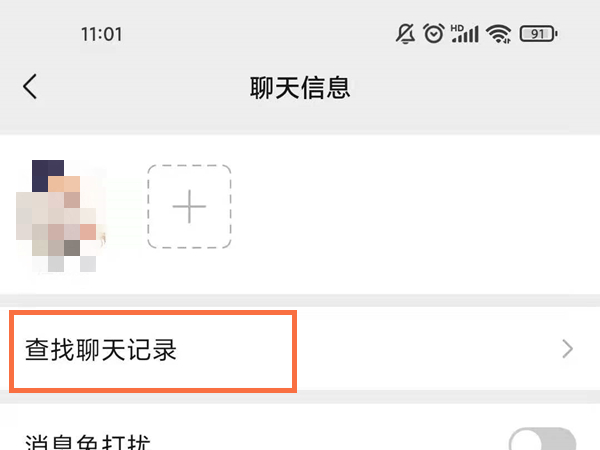This screenshot has height=450, width=600.
Task: Open the pixelated contact avatar
Action: coord(60,216)
